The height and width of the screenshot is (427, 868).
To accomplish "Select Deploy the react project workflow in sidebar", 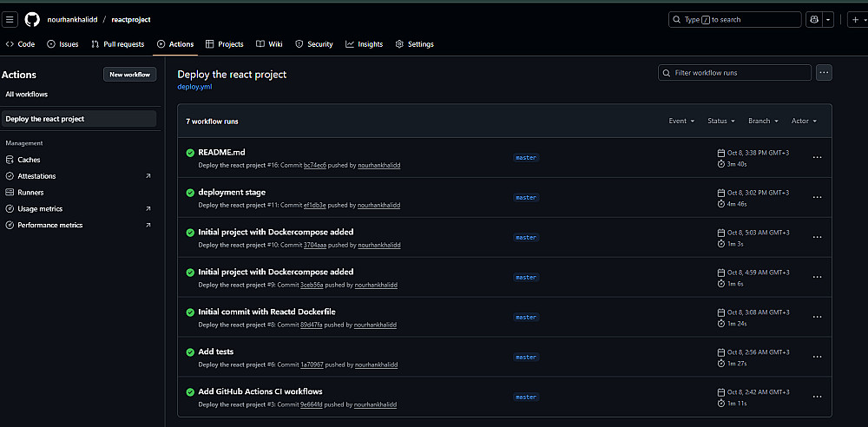I will click(x=45, y=119).
